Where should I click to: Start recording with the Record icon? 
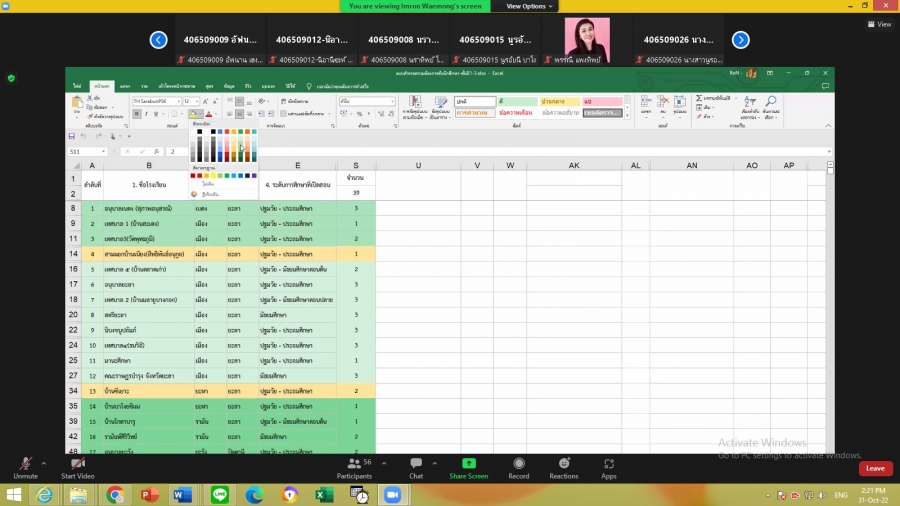click(x=518, y=465)
